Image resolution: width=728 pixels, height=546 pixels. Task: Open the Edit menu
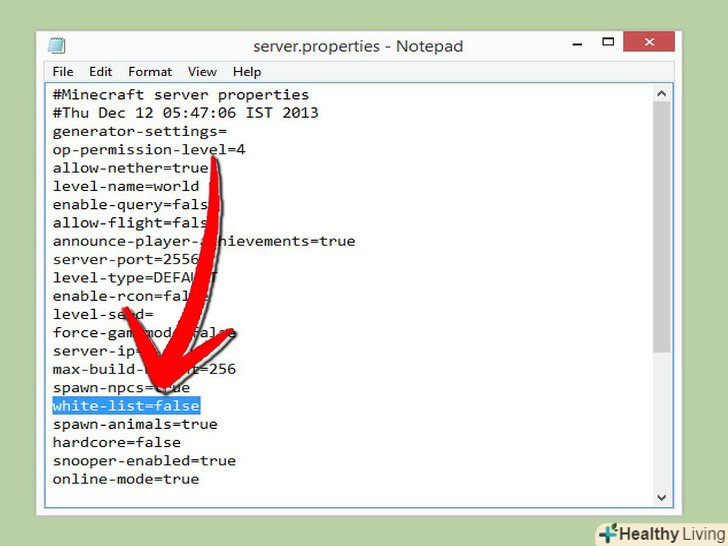(100, 72)
